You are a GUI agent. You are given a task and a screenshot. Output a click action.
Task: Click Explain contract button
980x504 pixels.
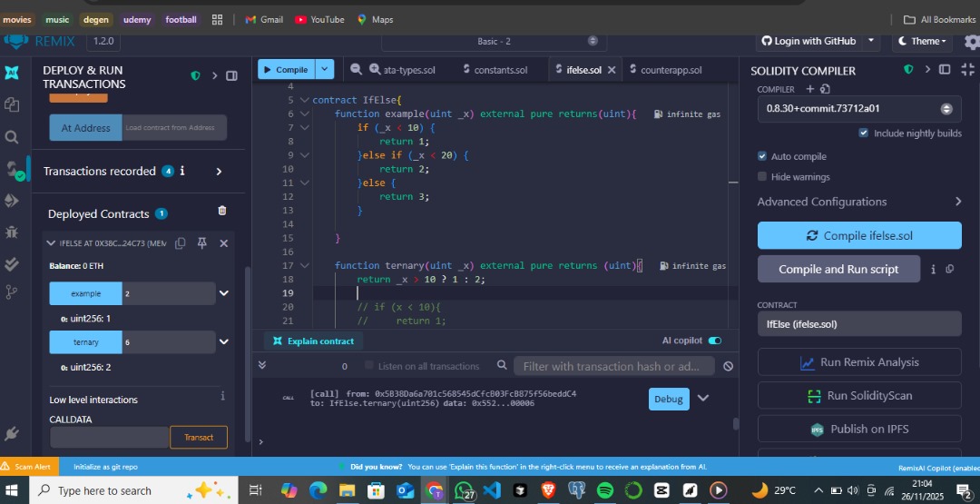tap(314, 341)
